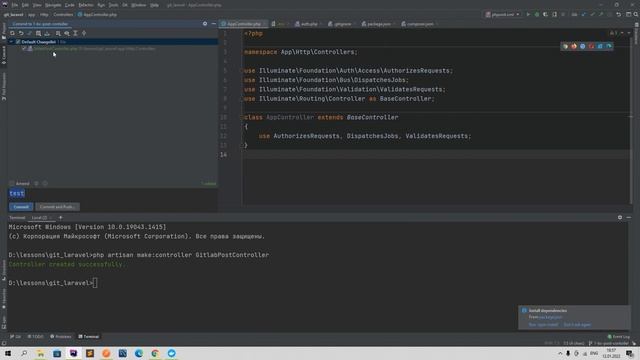Hide the Commit tool window
The image size is (640, 360).
coord(213,24)
